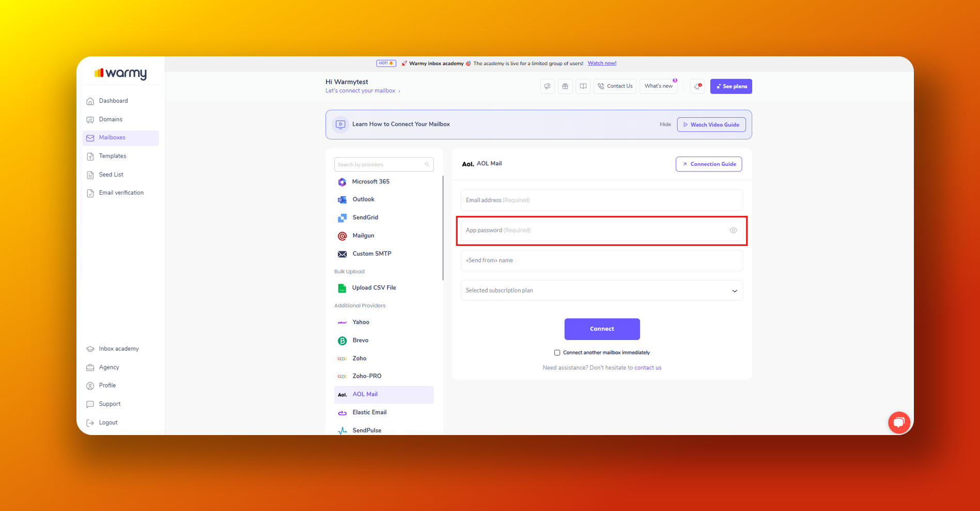Click Let's connect your mailbox link
The image size is (980, 511).
tap(363, 91)
